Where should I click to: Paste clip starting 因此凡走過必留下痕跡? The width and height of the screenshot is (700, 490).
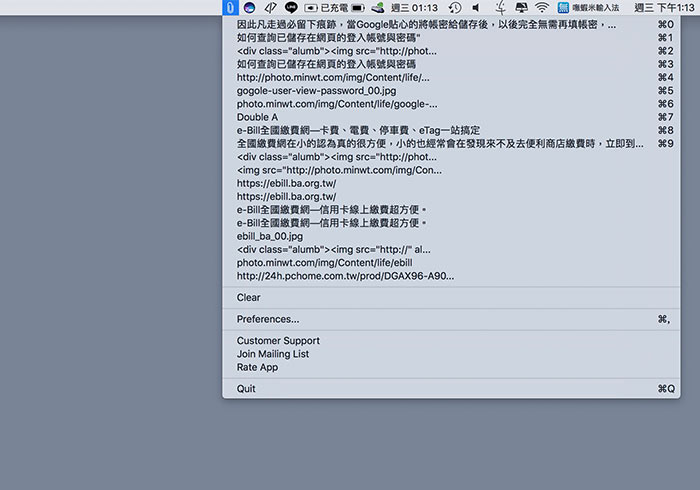click(451, 25)
